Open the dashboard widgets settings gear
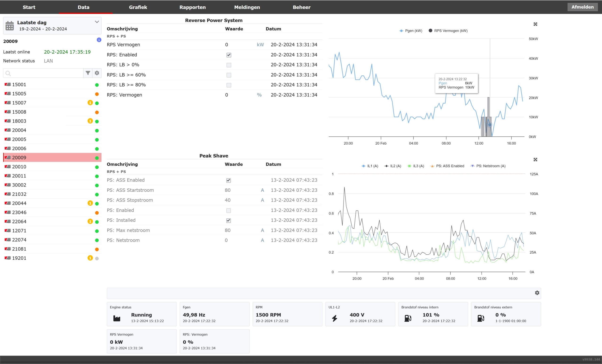602x364 pixels. (537, 293)
